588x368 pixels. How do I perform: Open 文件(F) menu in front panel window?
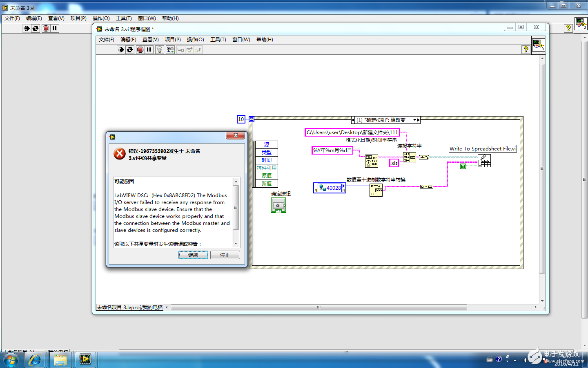[x=12, y=18]
